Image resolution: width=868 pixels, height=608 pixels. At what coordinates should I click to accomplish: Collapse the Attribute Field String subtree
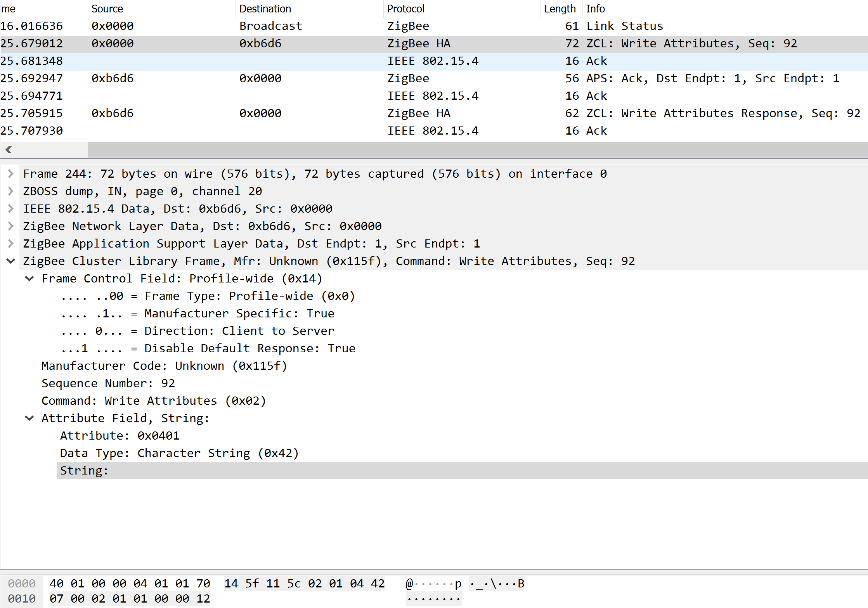pos(29,418)
